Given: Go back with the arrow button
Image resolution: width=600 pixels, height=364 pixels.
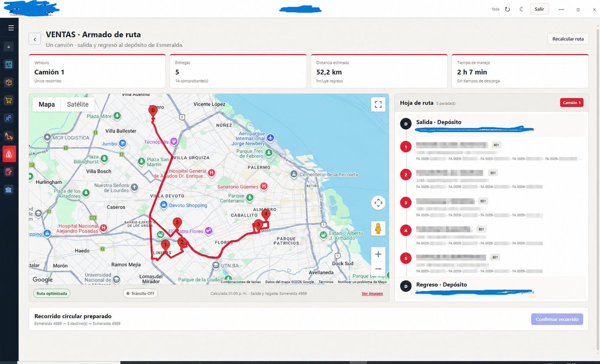Looking at the screenshot, I should tap(34, 39).
